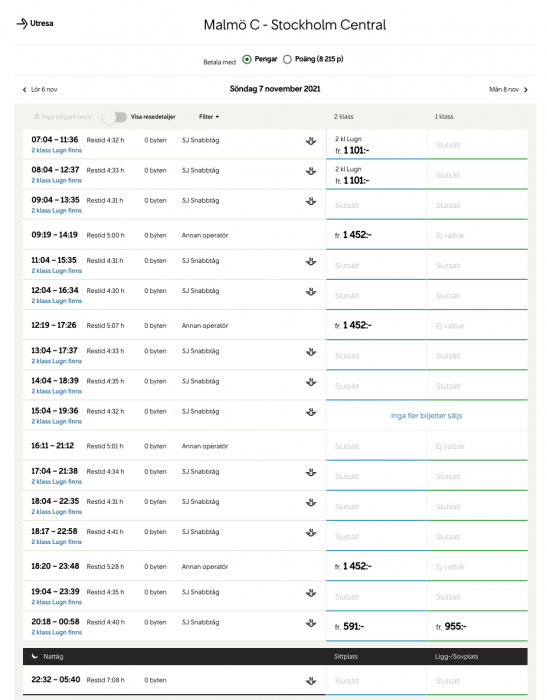Go to next day Mån 8 nov
Screen dimensions: 547x700
(509, 90)
